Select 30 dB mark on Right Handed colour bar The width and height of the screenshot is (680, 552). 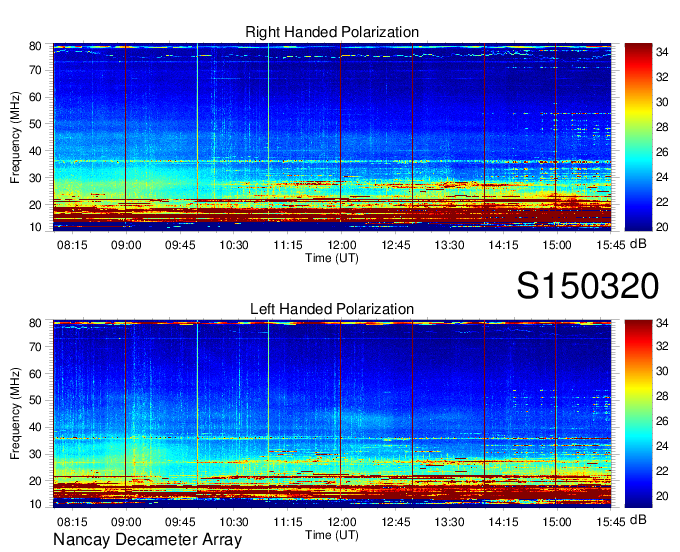(662, 102)
